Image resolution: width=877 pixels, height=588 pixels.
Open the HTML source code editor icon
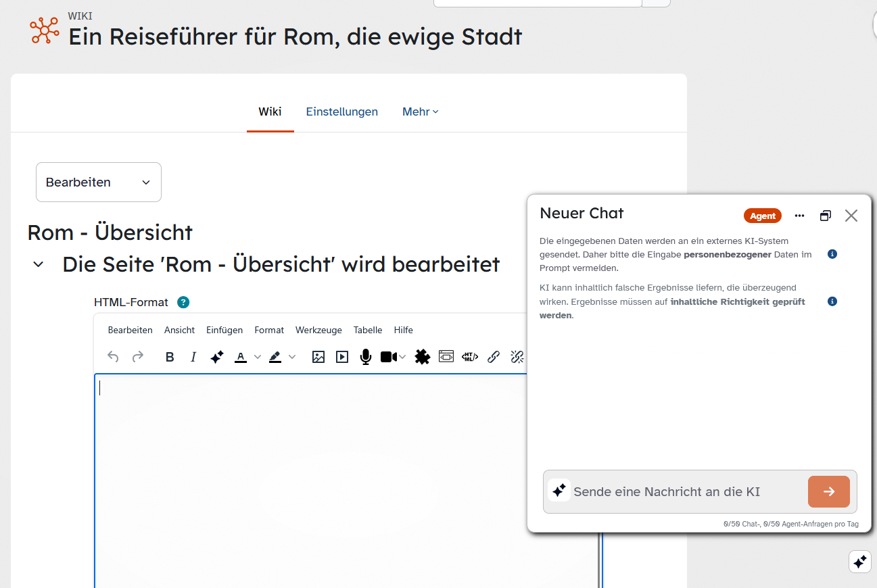pos(470,357)
